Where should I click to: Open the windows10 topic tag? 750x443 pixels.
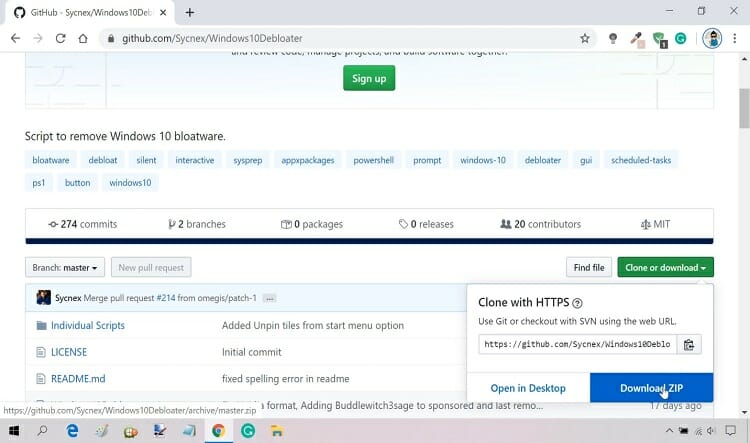[x=130, y=183]
